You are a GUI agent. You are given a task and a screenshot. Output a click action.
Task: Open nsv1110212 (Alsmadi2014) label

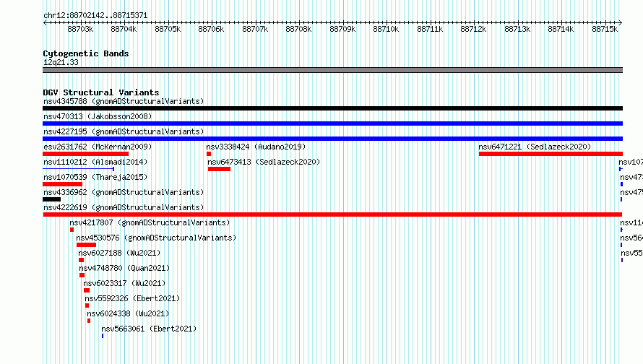[95, 162]
